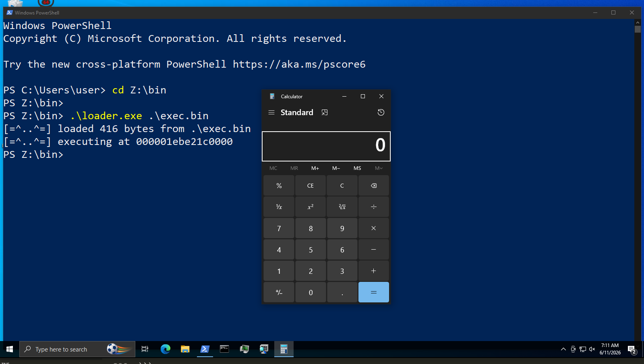
Task: Click the reciprocal 1/x key
Action: (279, 207)
